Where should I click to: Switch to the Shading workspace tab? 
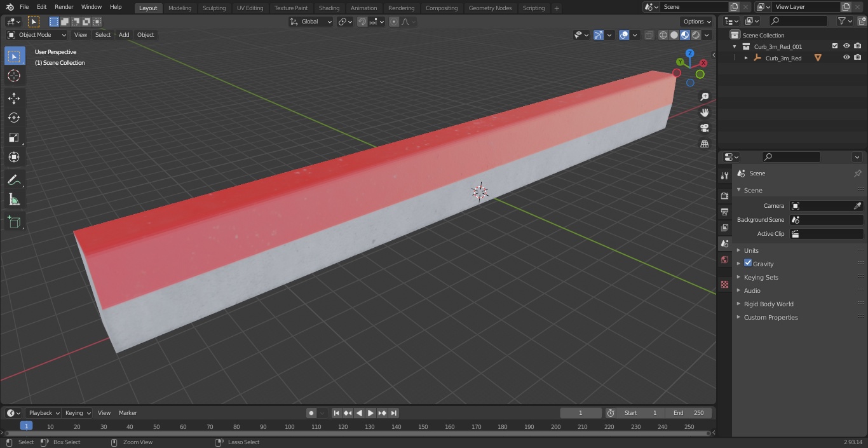coord(329,8)
